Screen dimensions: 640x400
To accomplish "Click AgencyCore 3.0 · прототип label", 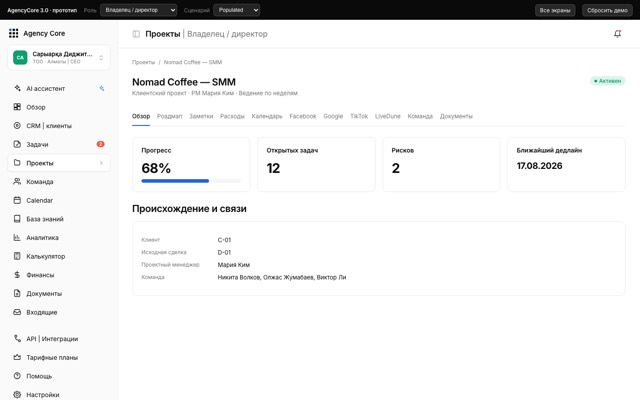I will (42, 10).
